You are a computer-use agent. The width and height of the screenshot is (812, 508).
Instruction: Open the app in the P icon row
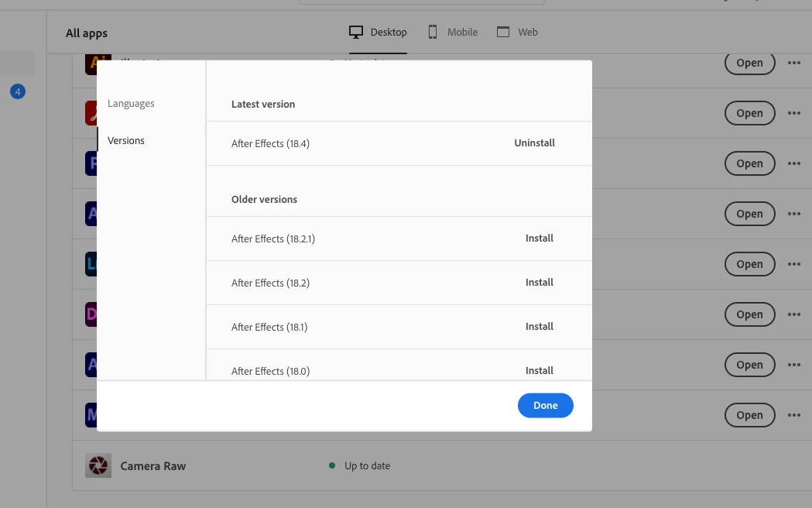click(749, 163)
